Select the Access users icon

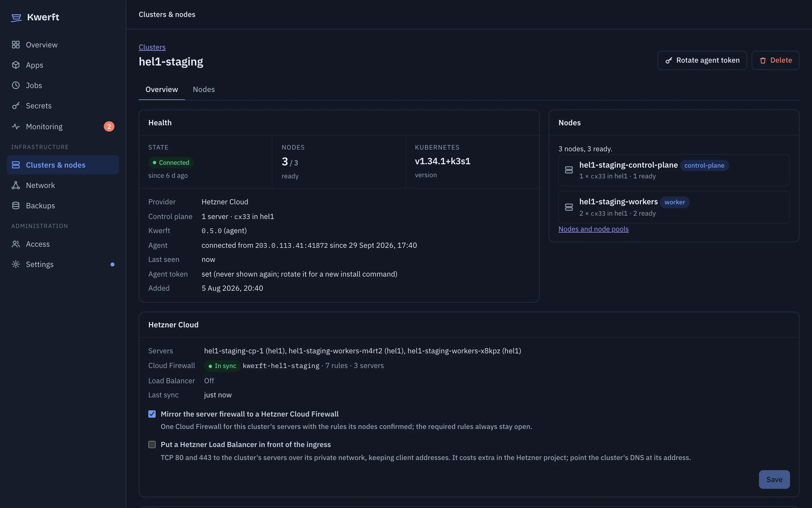pos(16,244)
